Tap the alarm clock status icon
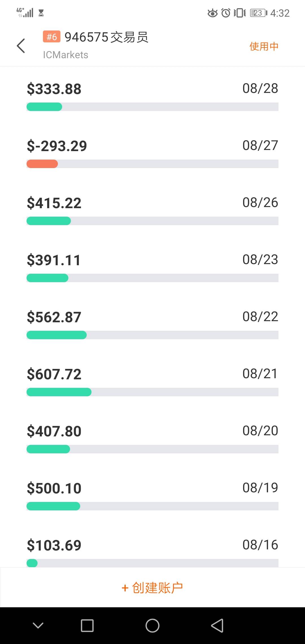This screenshot has height=644, width=305. pyautogui.click(x=226, y=13)
